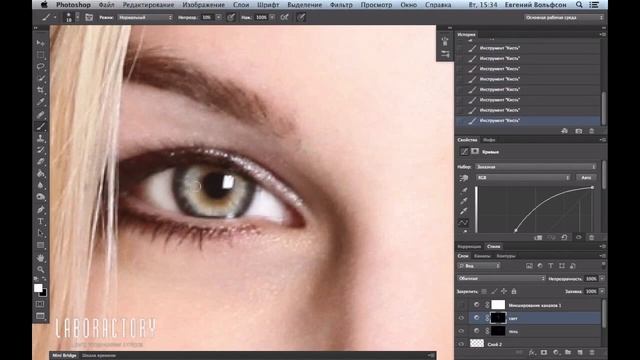
Task: Select the Eyedropper tool in the toolbox
Action: tap(40, 102)
